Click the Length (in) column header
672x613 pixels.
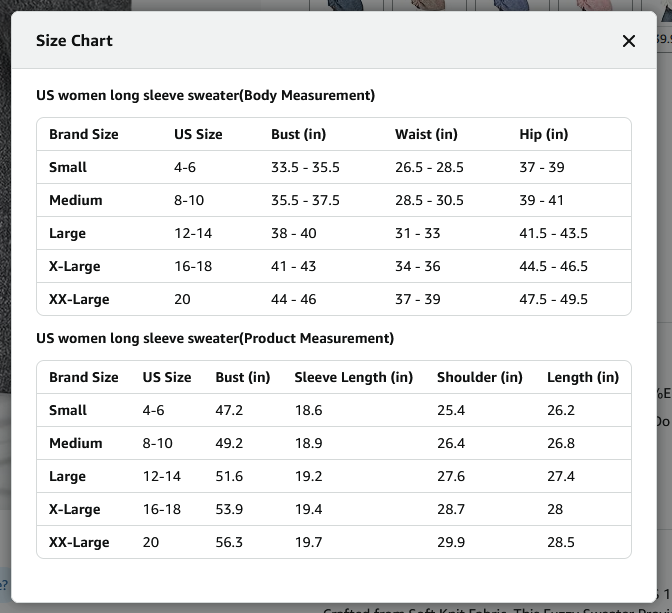pyautogui.click(x=583, y=377)
